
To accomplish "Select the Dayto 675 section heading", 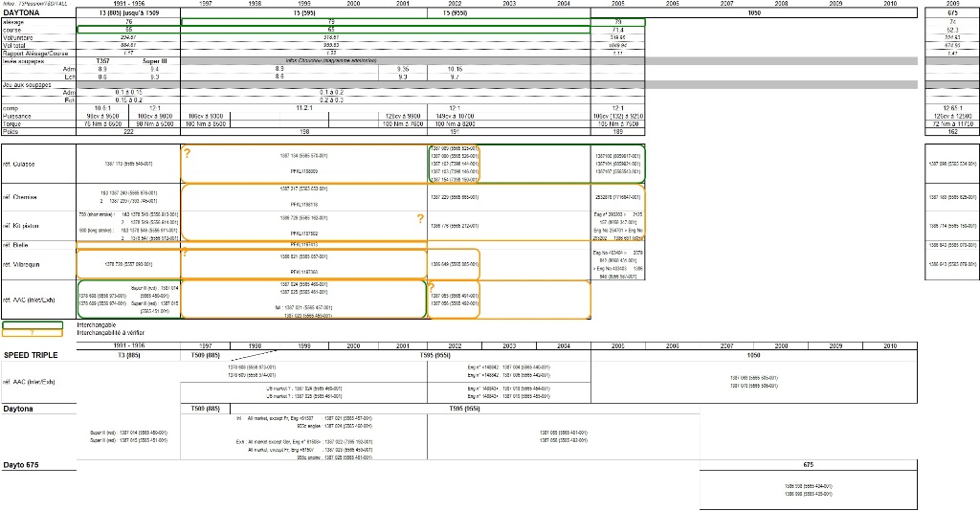I will [25, 464].
